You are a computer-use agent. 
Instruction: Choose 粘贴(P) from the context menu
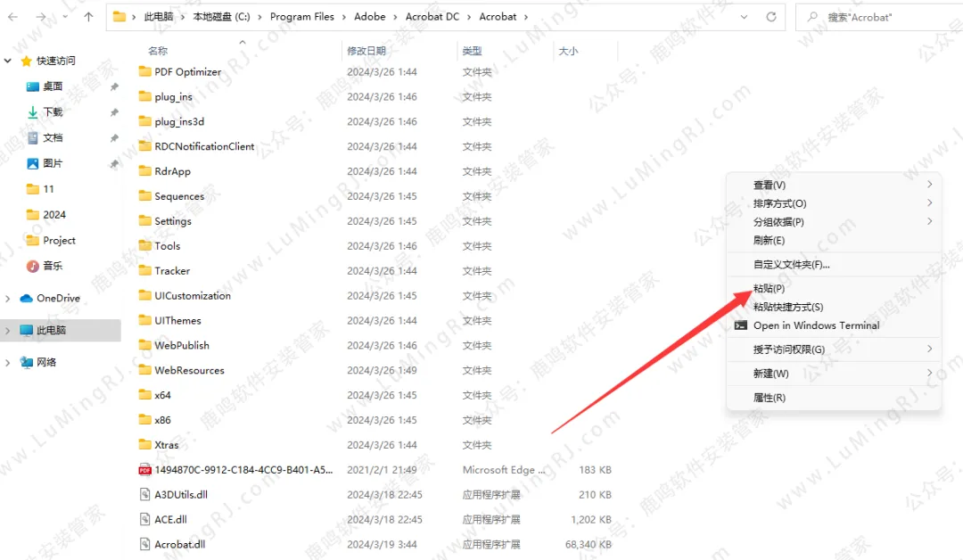(x=769, y=289)
